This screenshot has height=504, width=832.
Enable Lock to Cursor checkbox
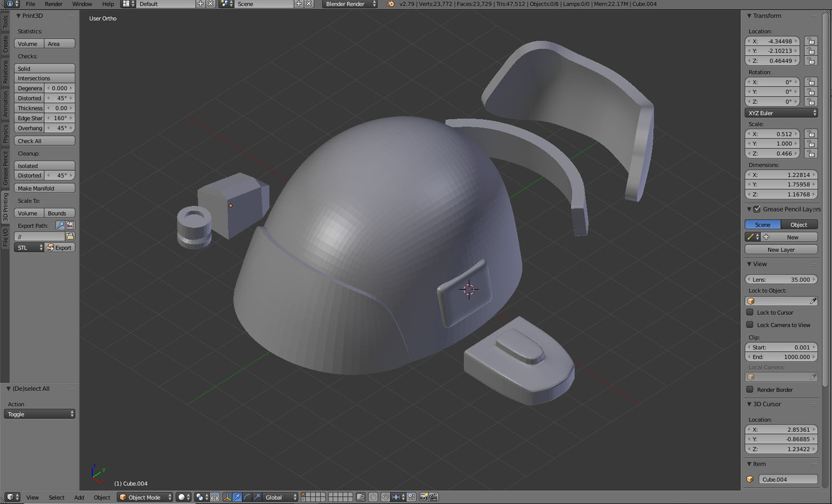[750, 312]
